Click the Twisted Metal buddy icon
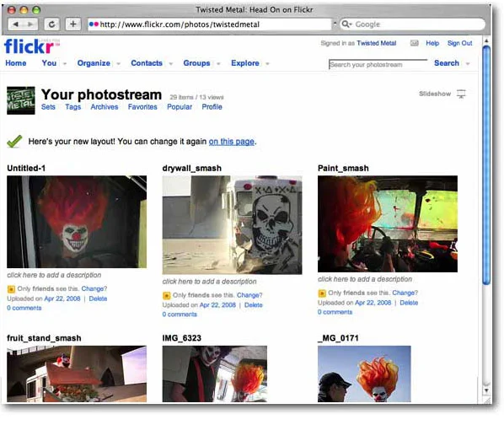Image resolution: width=504 pixels, height=425 pixels. pos(21,100)
